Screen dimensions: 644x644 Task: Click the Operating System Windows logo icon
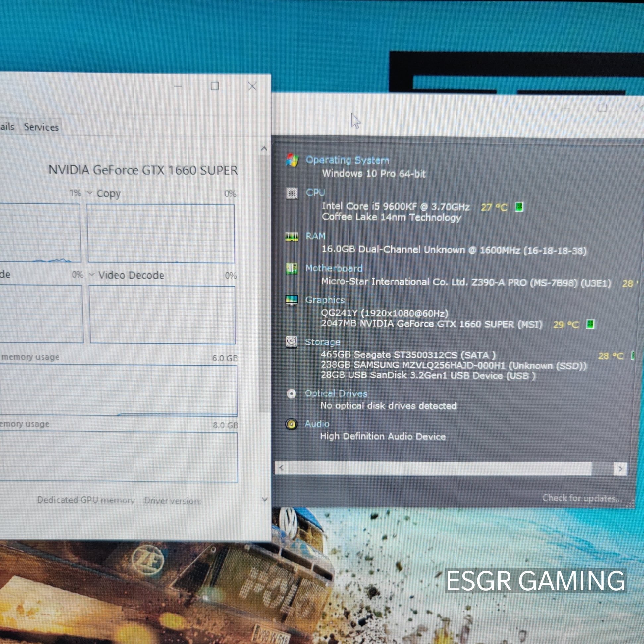click(x=292, y=160)
